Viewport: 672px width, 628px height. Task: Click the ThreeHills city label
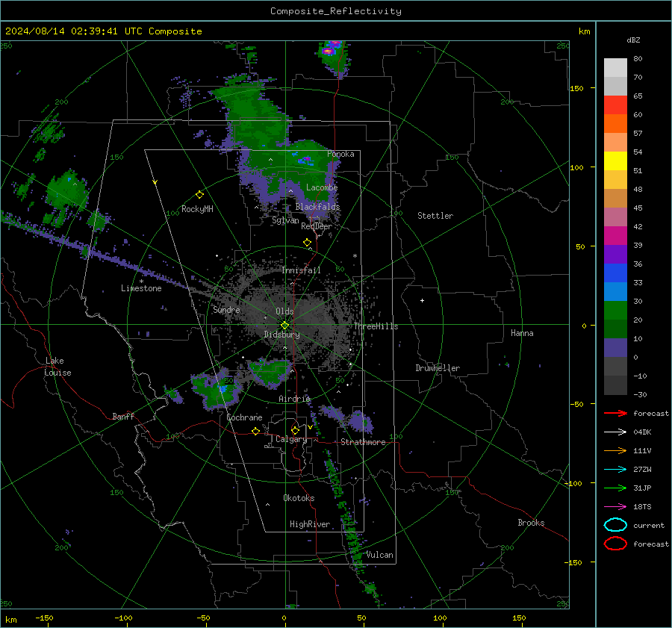376,326
